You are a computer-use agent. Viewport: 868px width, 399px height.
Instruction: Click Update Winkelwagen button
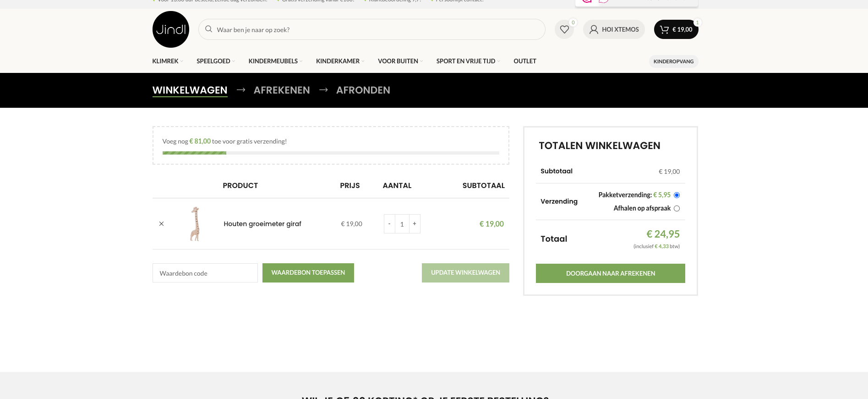pyautogui.click(x=465, y=273)
